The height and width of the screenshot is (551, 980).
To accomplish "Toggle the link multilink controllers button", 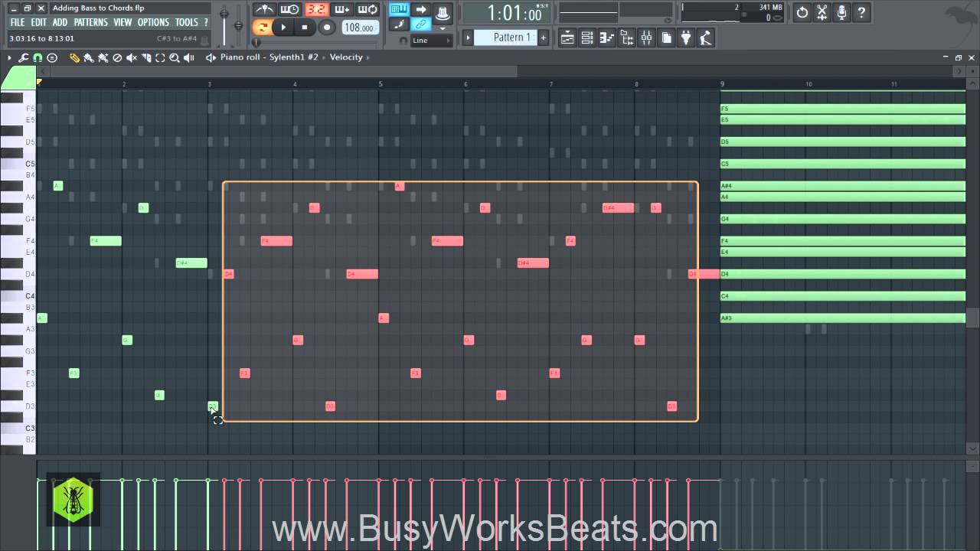I will pos(421,24).
